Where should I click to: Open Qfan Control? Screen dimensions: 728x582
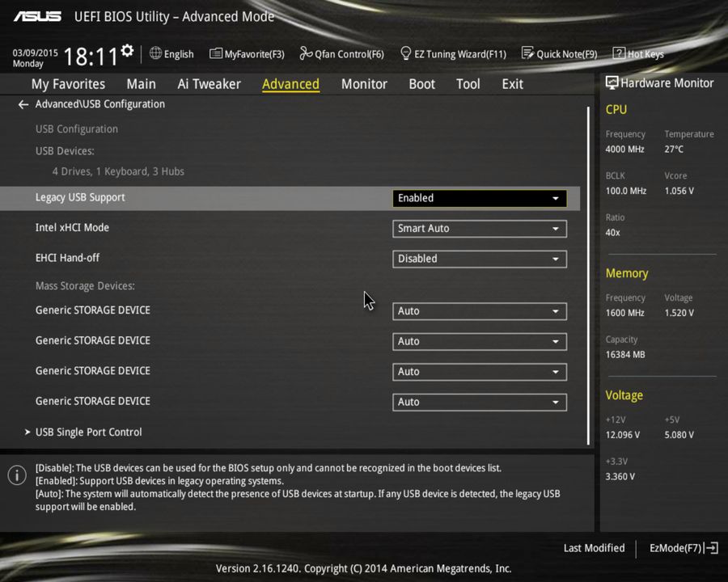(x=341, y=53)
